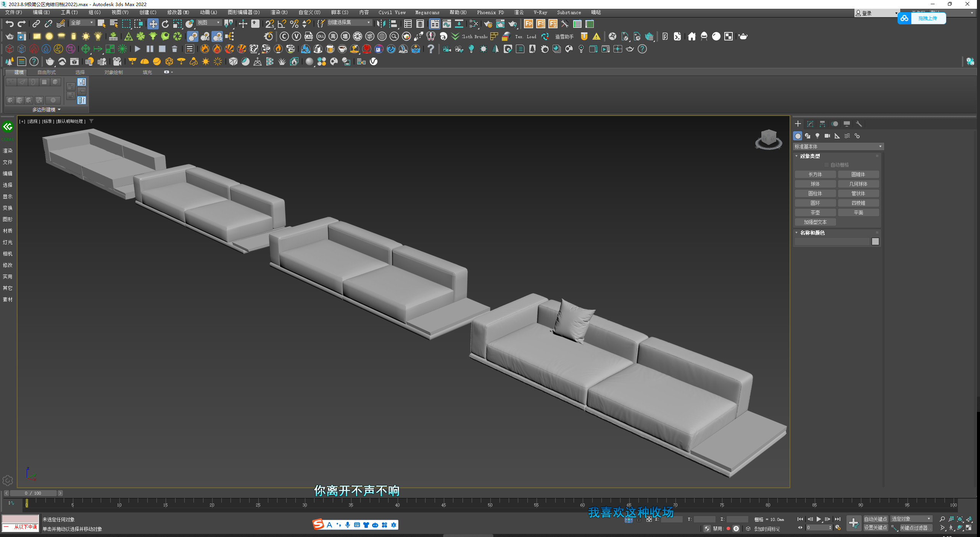Switch to the 自由形式 ribbon tab
The height and width of the screenshot is (537, 980).
47,72
